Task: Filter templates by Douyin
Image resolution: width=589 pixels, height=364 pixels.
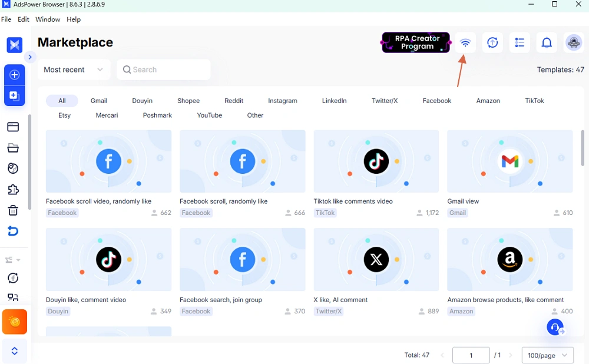Action: pos(143,101)
